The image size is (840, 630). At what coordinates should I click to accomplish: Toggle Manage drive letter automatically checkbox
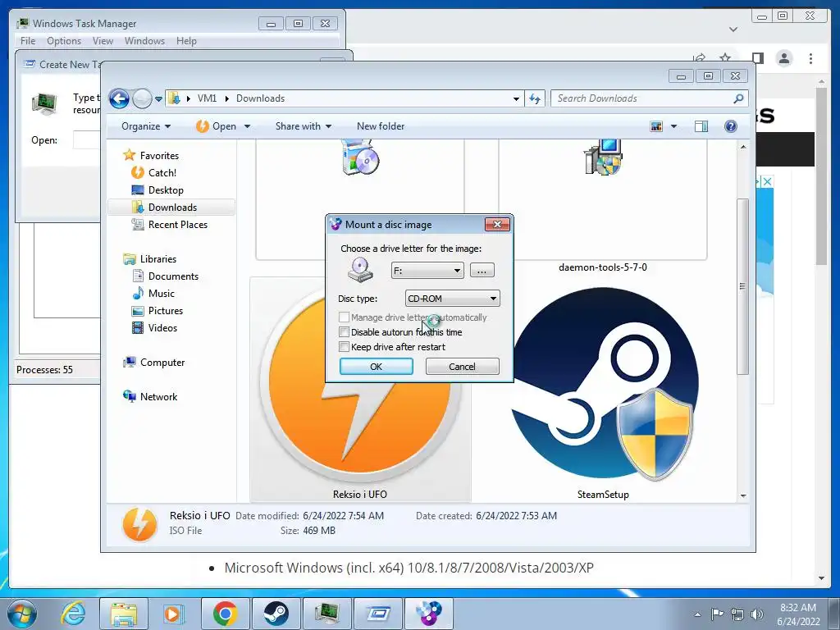pos(344,317)
